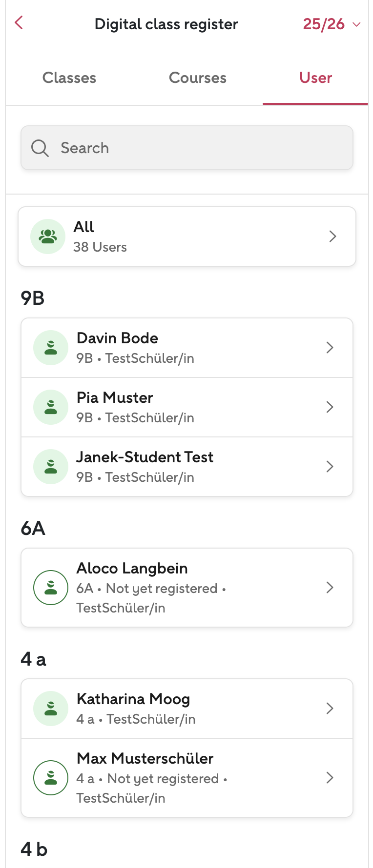Screen dimensions: 373x868
Task: Select the User tab
Action: (x=315, y=78)
